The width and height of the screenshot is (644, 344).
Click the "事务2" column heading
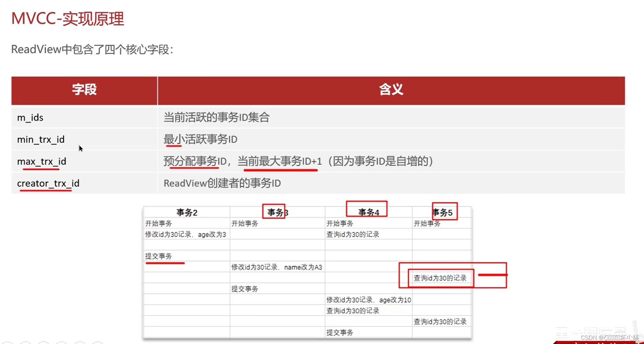187,213
